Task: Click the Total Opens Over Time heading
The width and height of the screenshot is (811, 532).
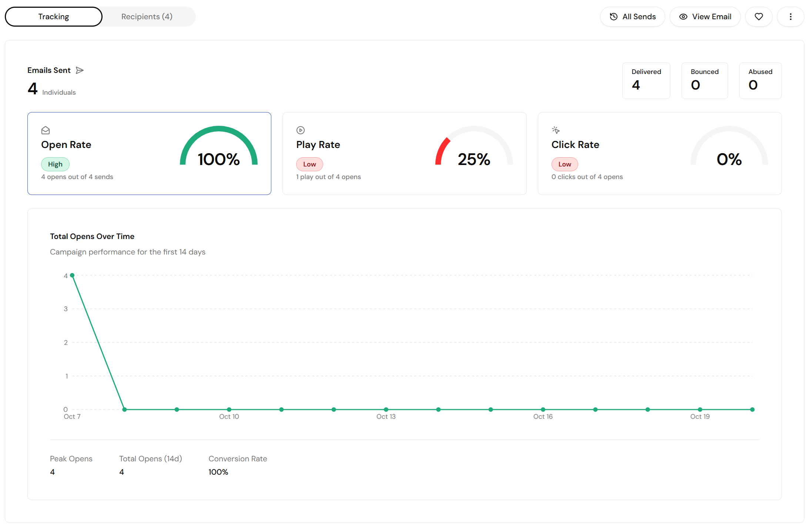Action: pyautogui.click(x=92, y=236)
